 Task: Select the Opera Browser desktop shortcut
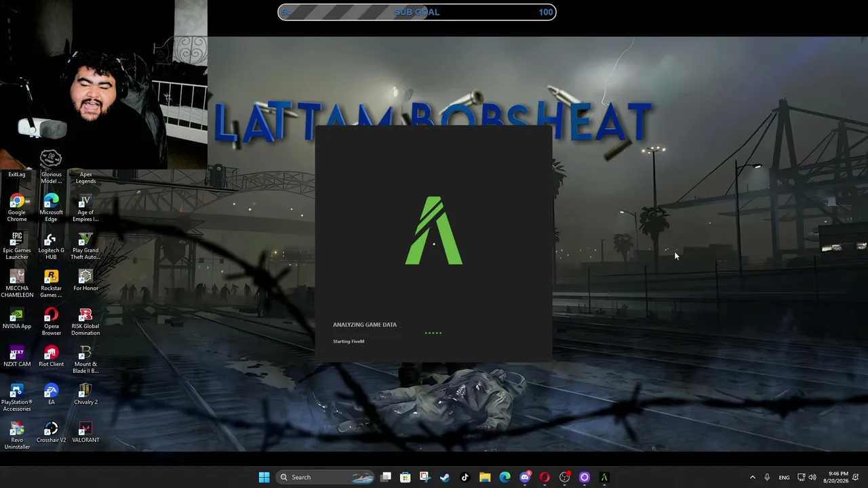(x=51, y=322)
